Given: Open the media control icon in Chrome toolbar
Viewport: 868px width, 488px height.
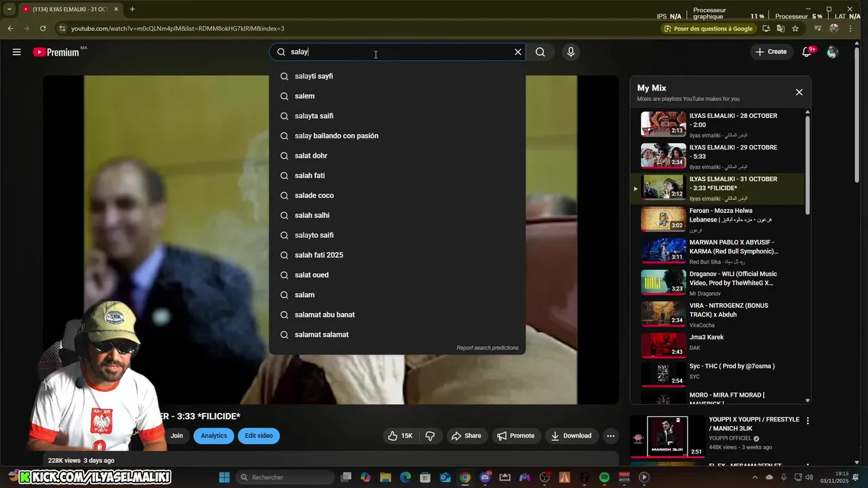Looking at the screenshot, I should point(817,28).
